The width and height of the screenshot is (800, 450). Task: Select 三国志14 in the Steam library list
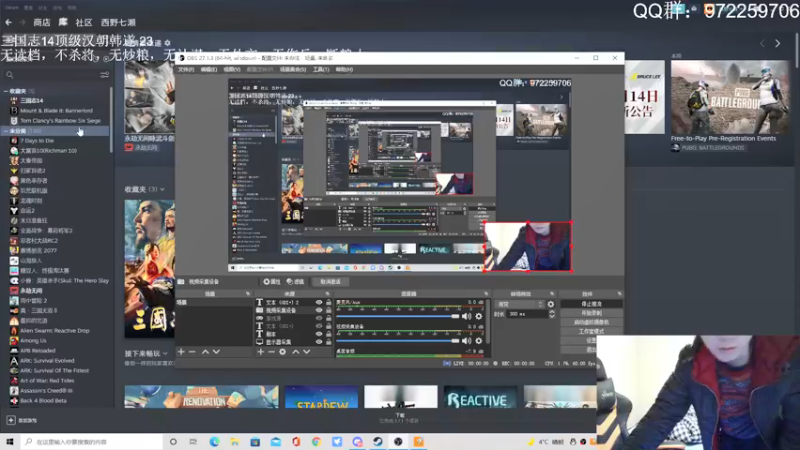[32, 101]
